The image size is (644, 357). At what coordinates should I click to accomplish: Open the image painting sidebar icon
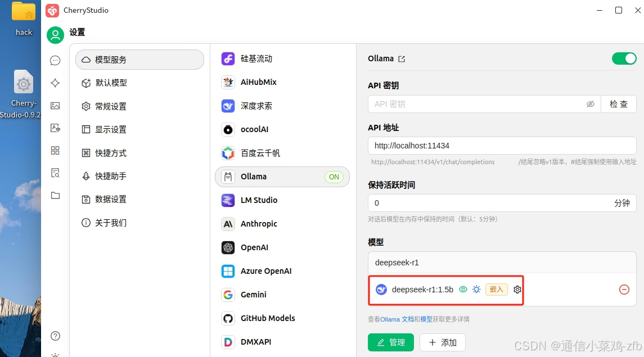pyautogui.click(x=55, y=106)
